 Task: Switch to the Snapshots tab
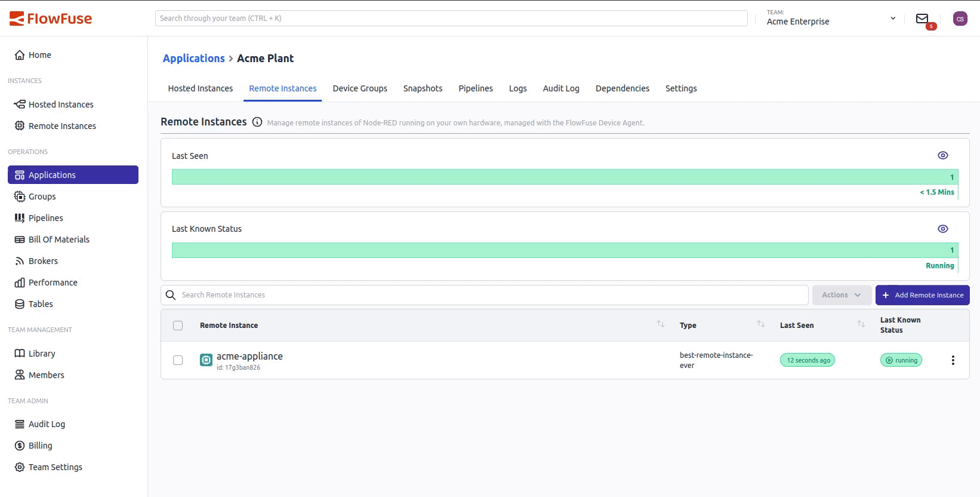423,88
